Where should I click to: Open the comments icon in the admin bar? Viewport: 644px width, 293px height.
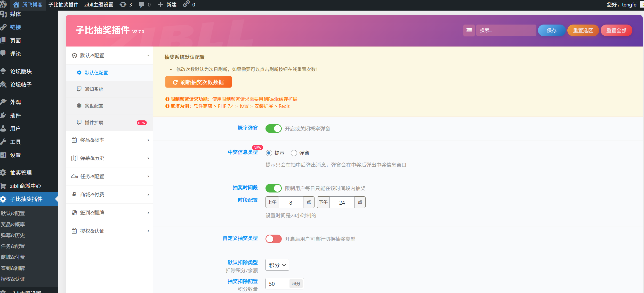coord(141,4)
